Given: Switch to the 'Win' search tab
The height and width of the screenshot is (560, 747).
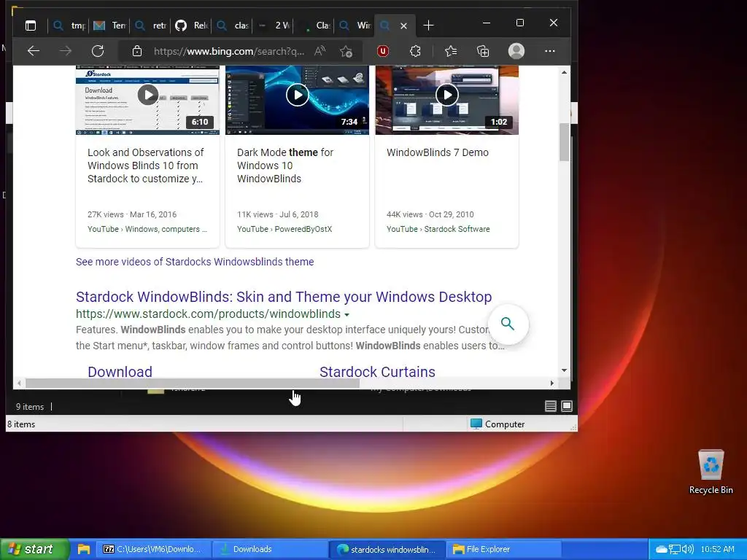Looking at the screenshot, I should pyautogui.click(x=355, y=26).
